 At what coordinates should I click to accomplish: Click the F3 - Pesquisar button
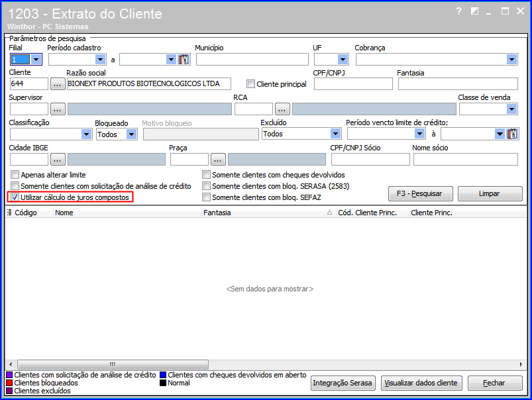pos(421,193)
